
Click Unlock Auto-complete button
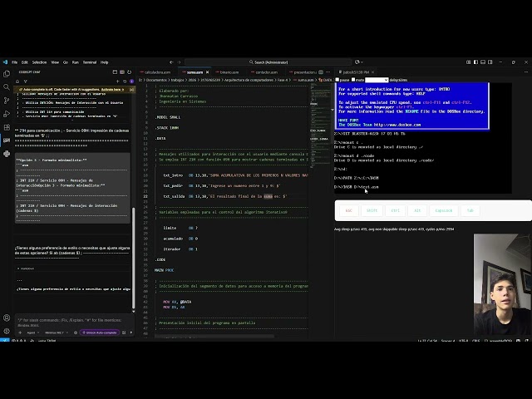pyautogui.click(x=100, y=332)
